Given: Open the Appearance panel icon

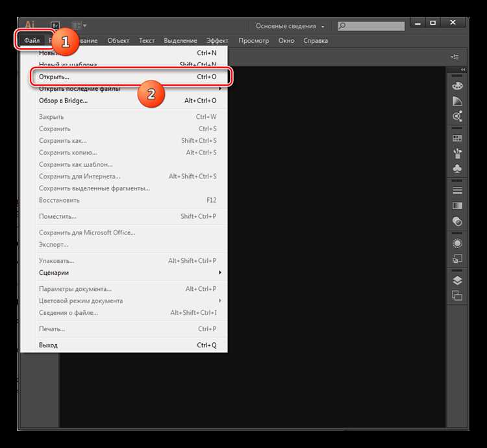Looking at the screenshot, I should (457, 243).
